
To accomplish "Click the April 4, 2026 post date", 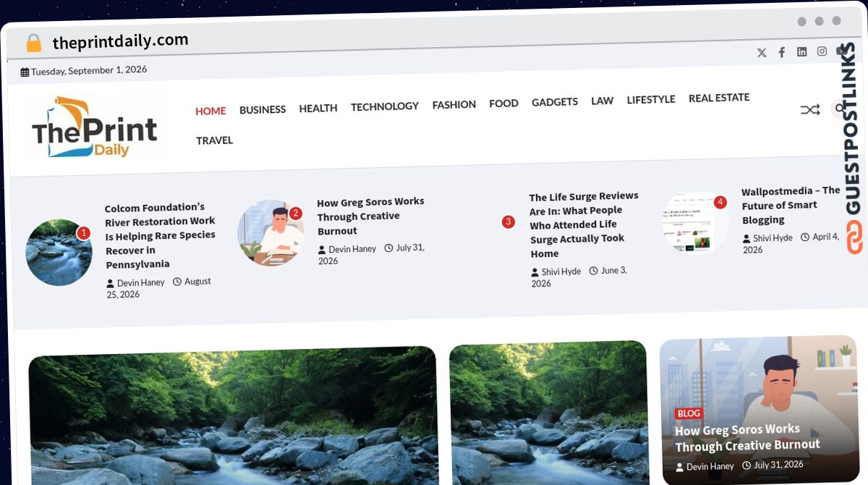I will (791, 242).
